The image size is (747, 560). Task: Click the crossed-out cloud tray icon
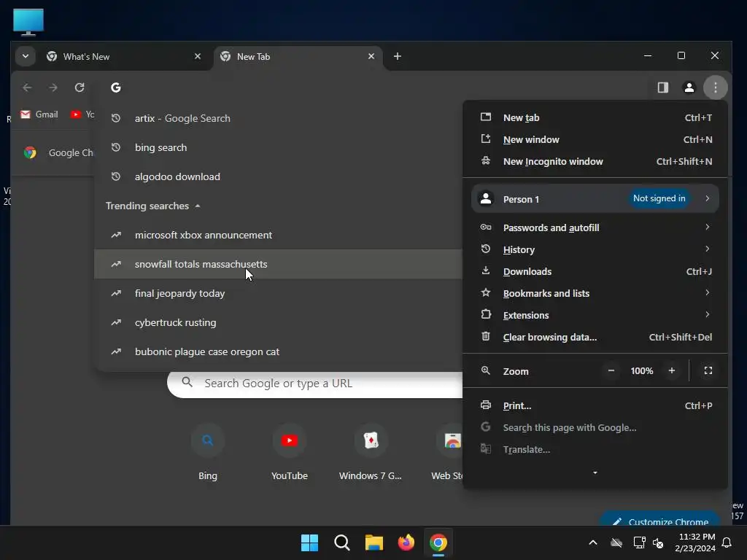pos(616,542)
